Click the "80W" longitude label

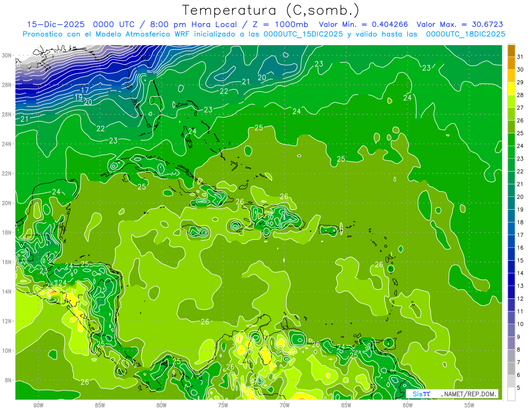coord(161,405)
